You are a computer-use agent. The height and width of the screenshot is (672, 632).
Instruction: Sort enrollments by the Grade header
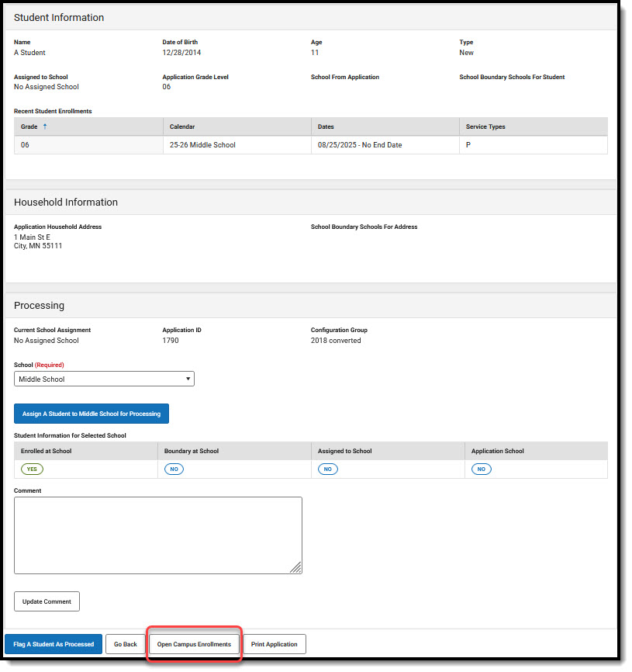[26, 126]
